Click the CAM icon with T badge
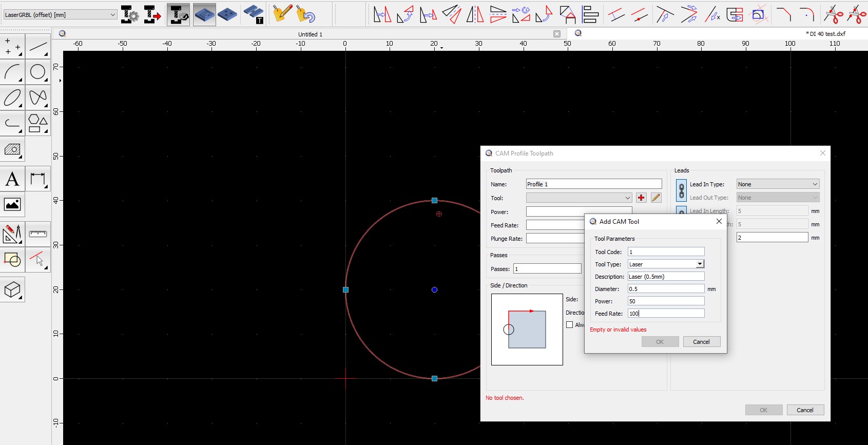 tap(254, 14)
